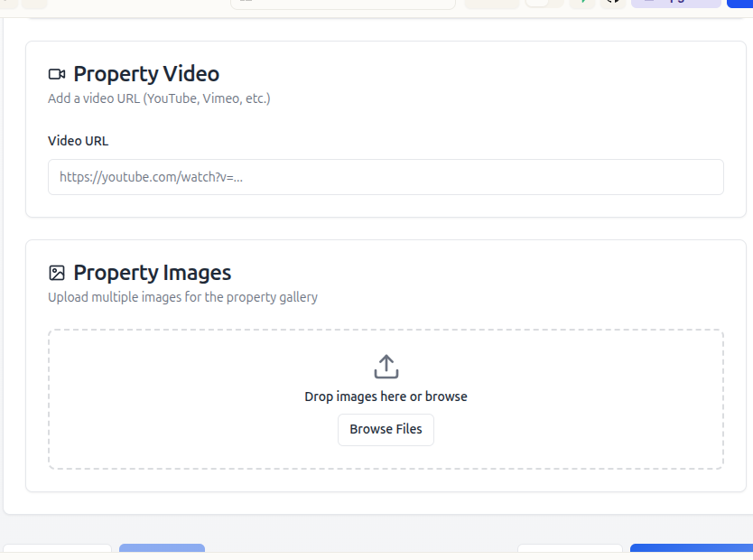Screen dimensions: 753x560
Task: Click the 'Add a video URL' description text
Action: 159,98
